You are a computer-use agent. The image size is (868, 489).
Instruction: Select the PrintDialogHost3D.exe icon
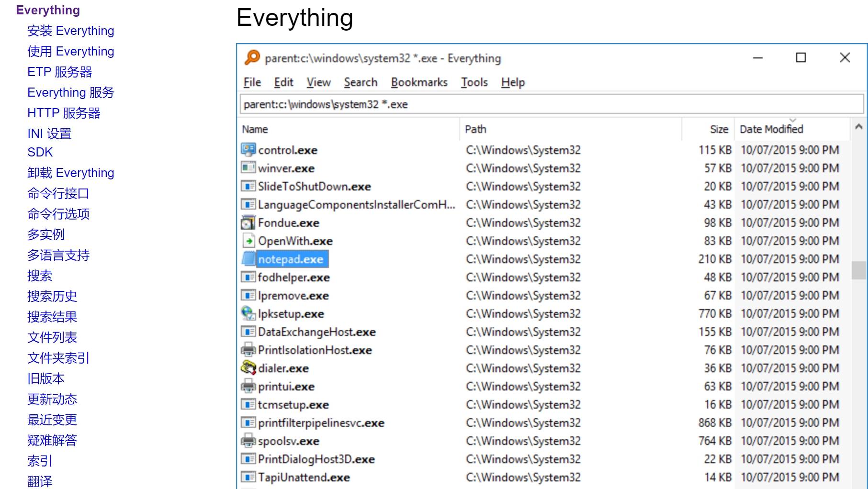coord(248,459)
